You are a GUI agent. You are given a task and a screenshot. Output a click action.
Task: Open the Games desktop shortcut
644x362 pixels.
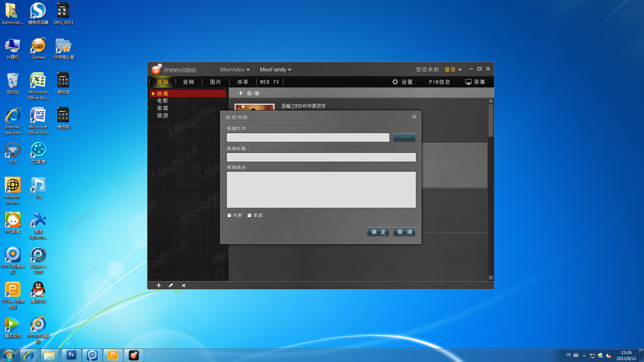coord(38,48)
